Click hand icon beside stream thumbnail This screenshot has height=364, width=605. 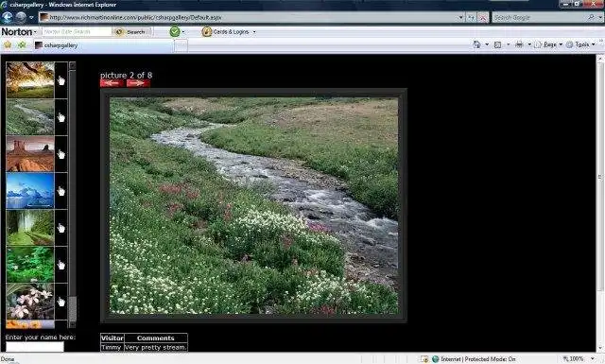[60, 117]
